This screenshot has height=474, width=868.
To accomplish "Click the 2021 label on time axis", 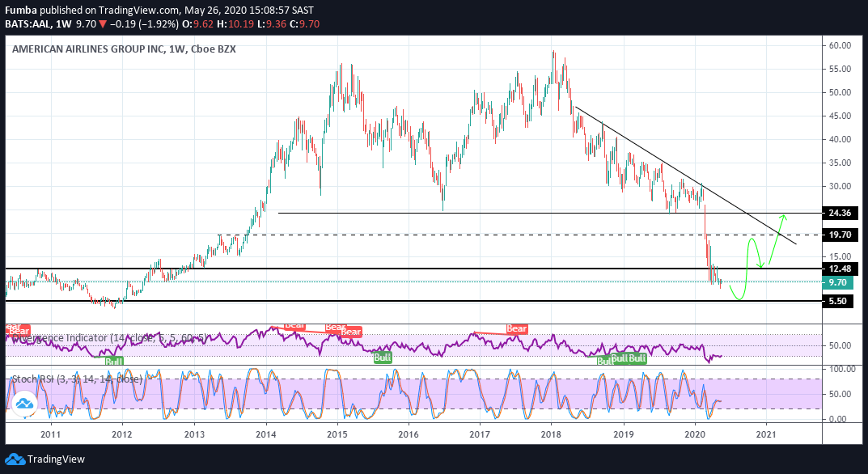I will click(x=766, y=433).
